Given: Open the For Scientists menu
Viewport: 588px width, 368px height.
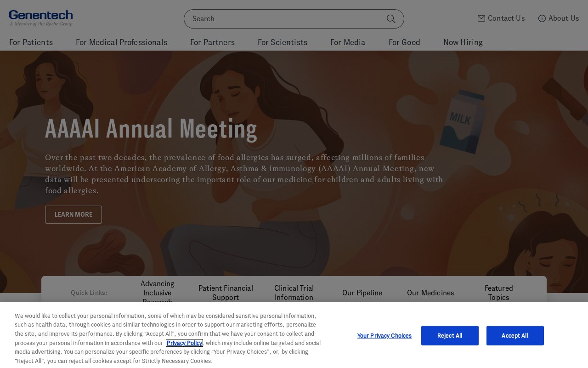Looking at the screenshot, I should pos(283,42).
